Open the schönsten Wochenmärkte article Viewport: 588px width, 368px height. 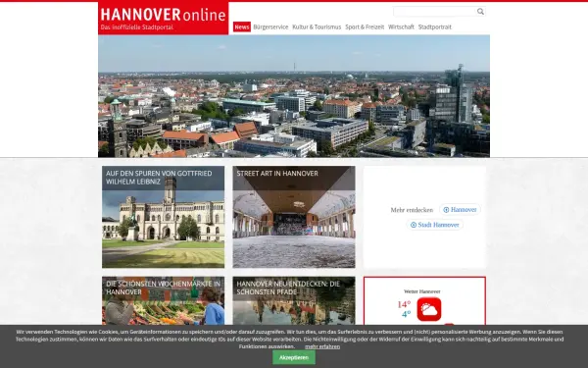point(163,301)
